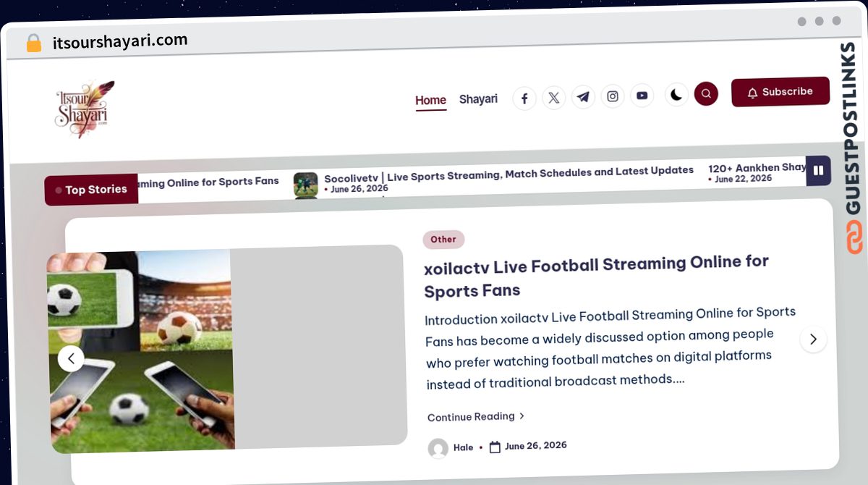Open the YouTube social icon
This screenshot has width=868, height=485.
pyautogui.click(x=642, y=96)
